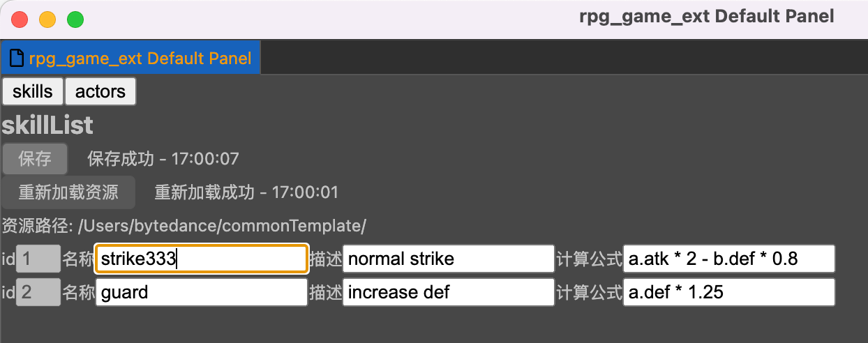The image size is (868, 343).
Task: Click the id field containing 1
Action: [x=38, y=259]
